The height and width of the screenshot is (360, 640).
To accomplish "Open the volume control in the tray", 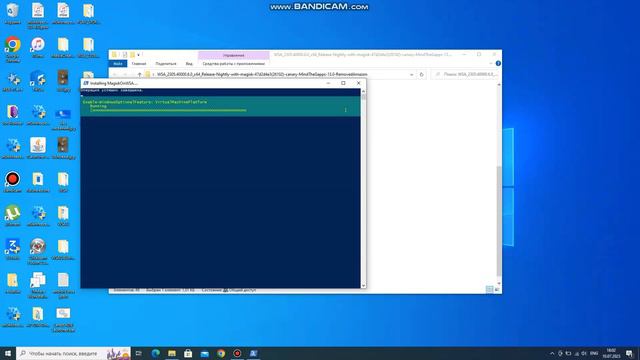I will pos(584,353).
